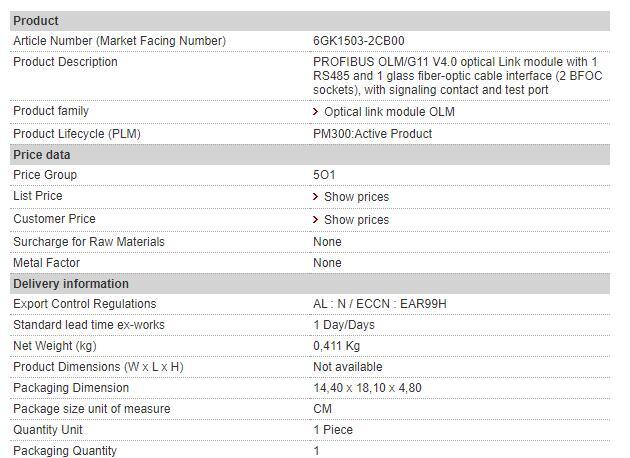Click the PM300:Active Product lifecycle value
The width and height of the screenshot is (630, 458).
point(372,134)
